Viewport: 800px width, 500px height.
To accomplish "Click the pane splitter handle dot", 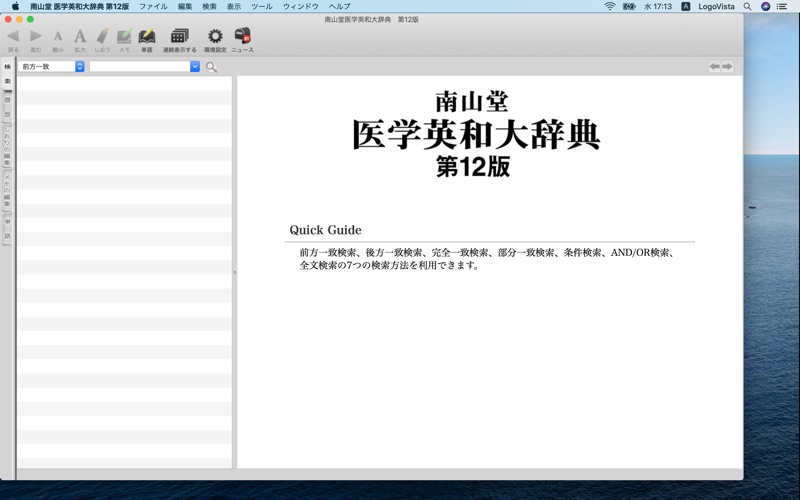I will click(x=235, y=272).
